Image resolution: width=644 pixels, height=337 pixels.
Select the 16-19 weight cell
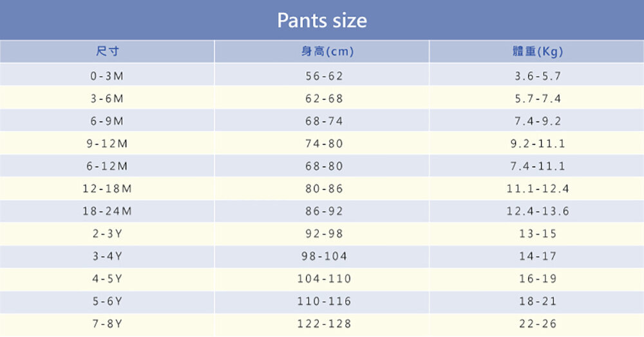click(538, 278)
